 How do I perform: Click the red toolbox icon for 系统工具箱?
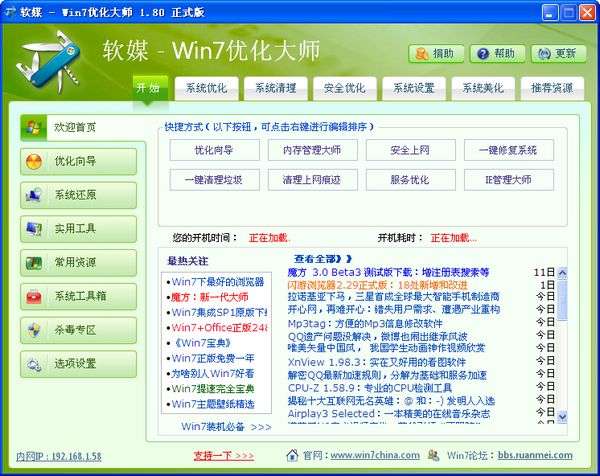click(x=34, y=297)
